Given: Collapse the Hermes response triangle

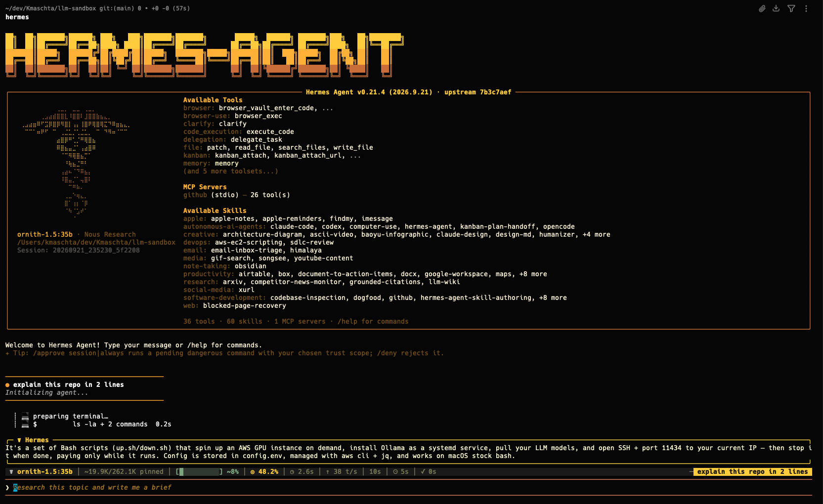Looking at the screenshot, I should [19, 440].
